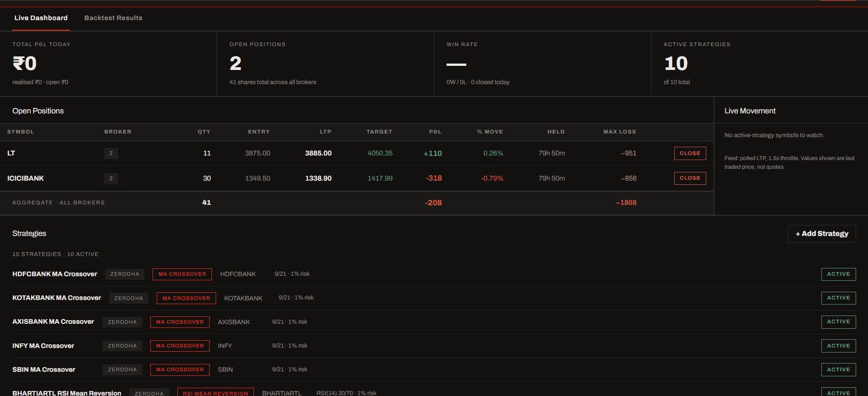Image resolution: width=868 pixels, height=396 pixels.
Task: Open the SBIN MA Crossover strategy
Action: pos(44,369)
